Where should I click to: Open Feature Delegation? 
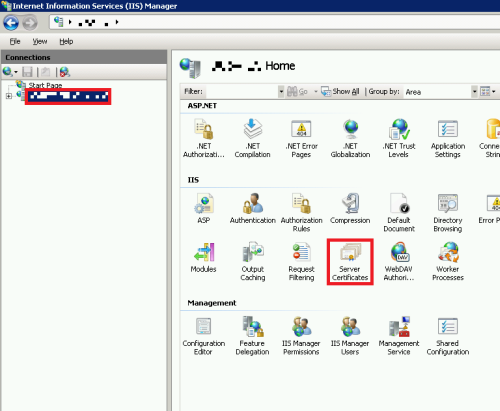(x=252, y=336)
